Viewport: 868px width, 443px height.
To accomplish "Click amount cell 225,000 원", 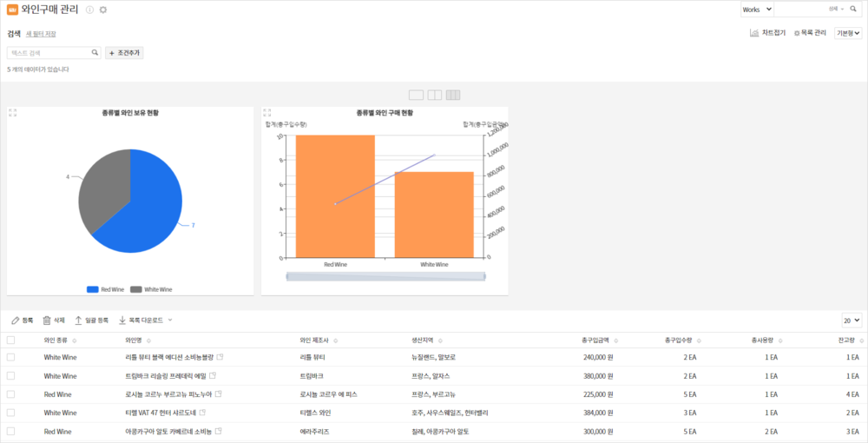I will [598, 394].
